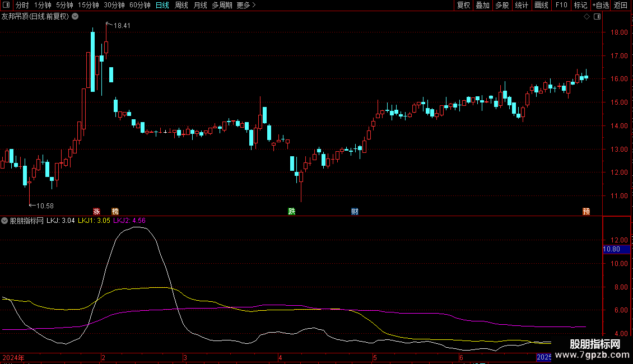Click the red 涨 event marker
The width and height of the screenshot is (633, 364).
click(96, 211)
